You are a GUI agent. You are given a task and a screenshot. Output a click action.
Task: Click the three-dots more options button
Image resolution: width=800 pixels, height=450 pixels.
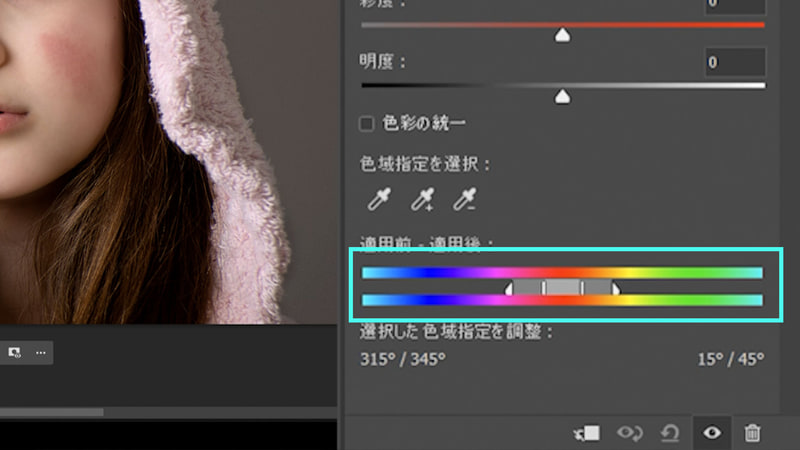click(x=41, y=353)
